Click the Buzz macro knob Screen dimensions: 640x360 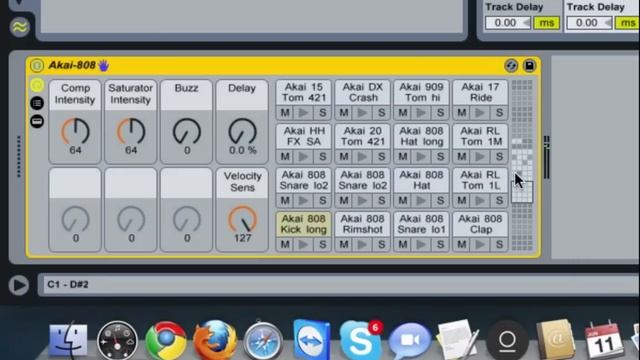[x=187, y=131]
